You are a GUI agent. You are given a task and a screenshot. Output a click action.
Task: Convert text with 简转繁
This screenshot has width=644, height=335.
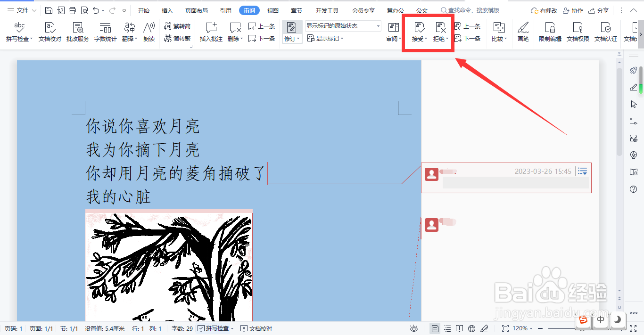coord(178,39)
